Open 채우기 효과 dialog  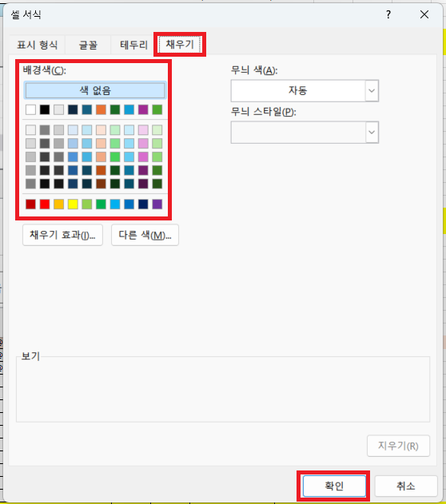click(x=62, y=235)
